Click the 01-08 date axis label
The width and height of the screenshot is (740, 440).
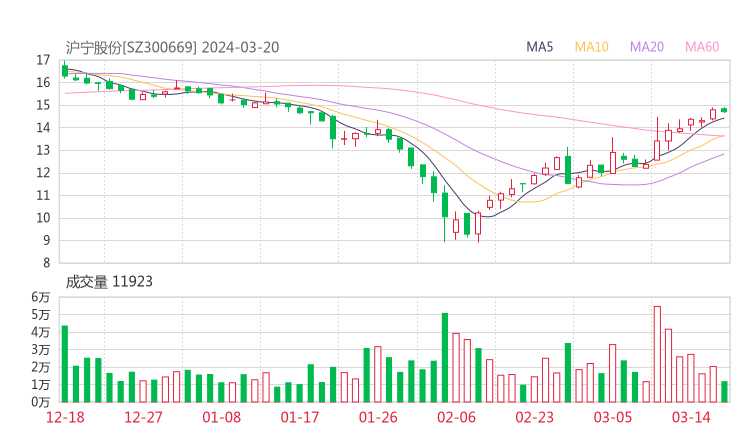tap(221, 417)
